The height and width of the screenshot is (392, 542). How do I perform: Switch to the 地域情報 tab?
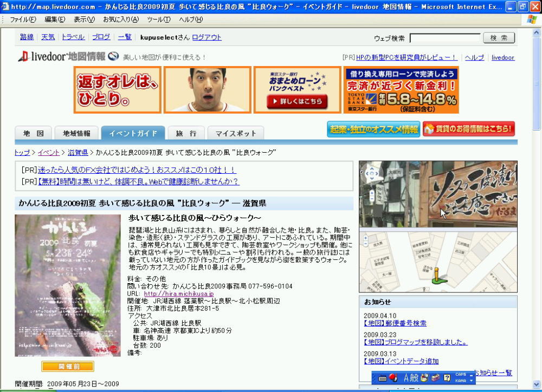76,133
